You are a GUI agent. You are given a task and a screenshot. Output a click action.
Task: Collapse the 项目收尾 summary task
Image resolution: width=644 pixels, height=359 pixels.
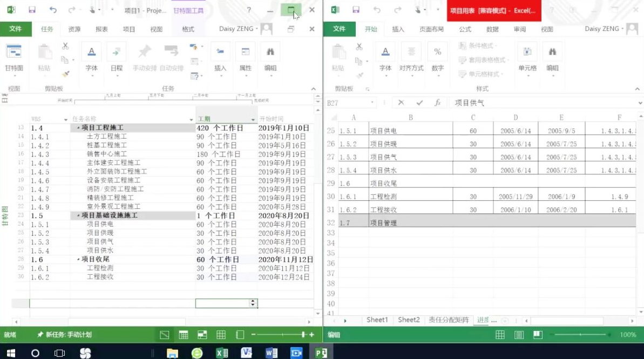pos(78,260)
